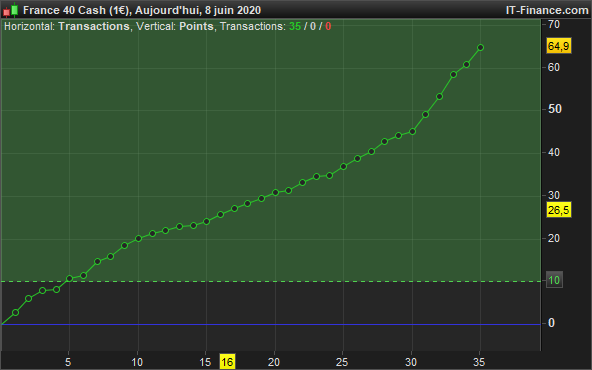Click the grey 10 level label
This screenshot has width=592, height=370.
point(554,280)
